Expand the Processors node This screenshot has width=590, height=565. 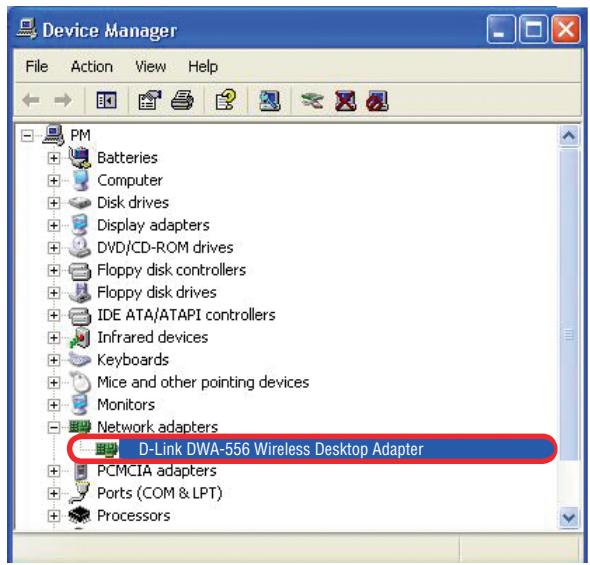coord(53,516)
